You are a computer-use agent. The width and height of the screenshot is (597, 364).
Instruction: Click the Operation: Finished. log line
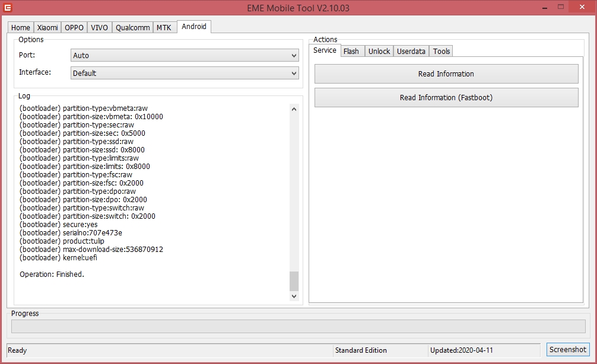(x=52, y=274)
